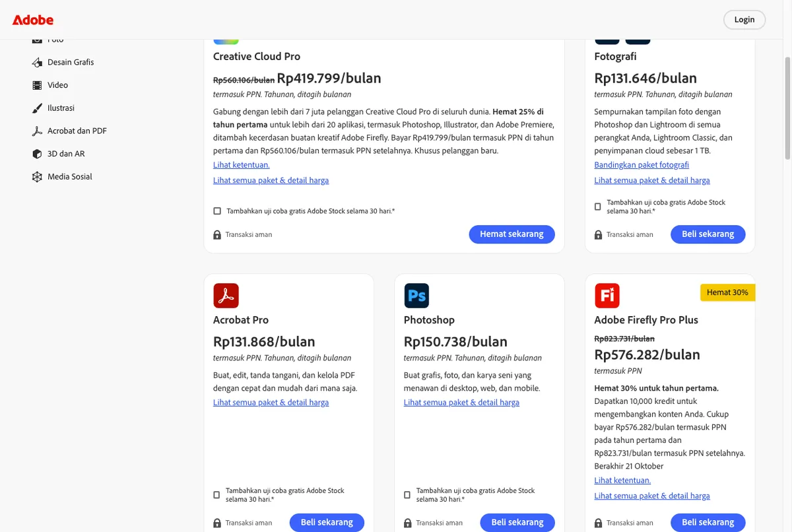The width and height of the screenshot is (792, 532).
Task: Click the Photoshop card title
Action: tap(429, 320)
